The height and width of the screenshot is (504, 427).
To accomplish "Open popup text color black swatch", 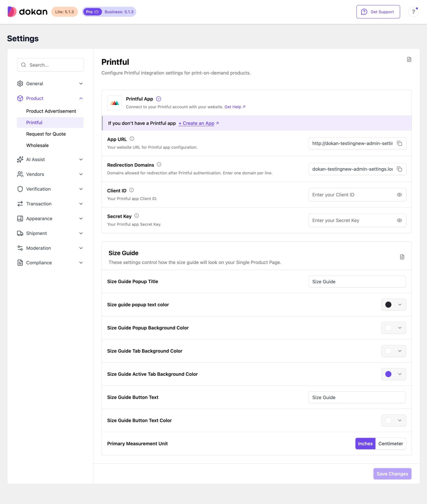I will (x=388, y=305).
